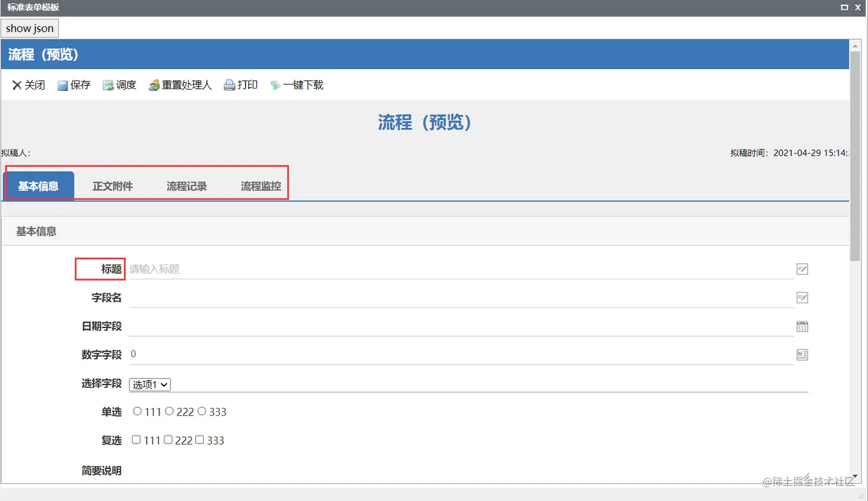Maximize the 标准表单模板 window
This screenshot has width=868, height=501.
[x=844, y=7]
